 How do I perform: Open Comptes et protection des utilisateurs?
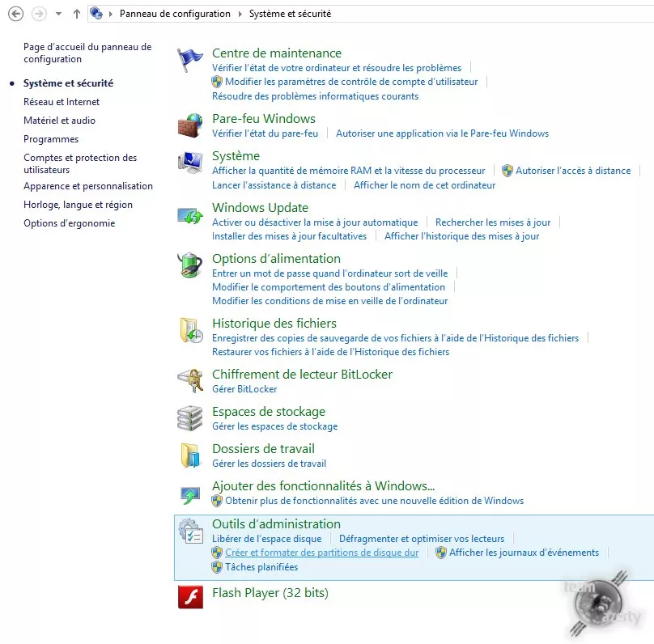tap(80, 163)
